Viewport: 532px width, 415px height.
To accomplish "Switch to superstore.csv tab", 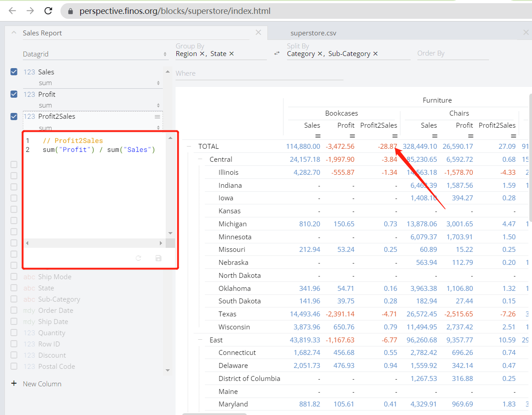I will tap(313, 33).
